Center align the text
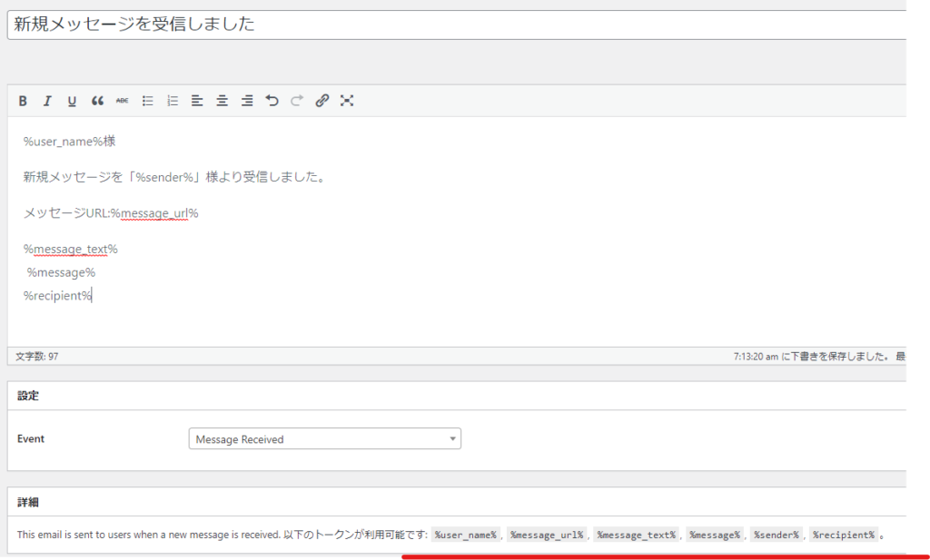Image resolution: width=930 pixels, height=560 pixels. pyautogui.click(x=222, y=101)
